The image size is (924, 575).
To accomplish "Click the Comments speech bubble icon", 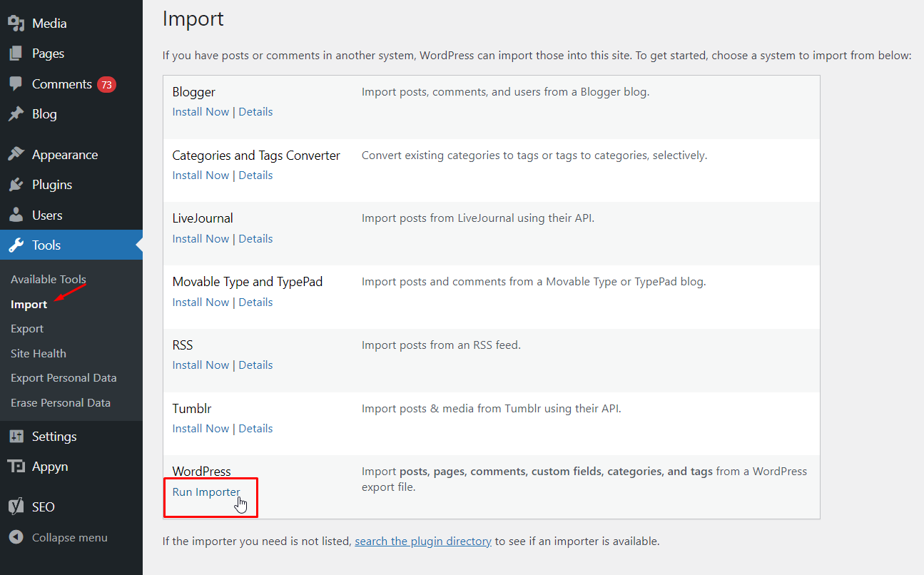I will pyautogui.click(x=16, y=84).
